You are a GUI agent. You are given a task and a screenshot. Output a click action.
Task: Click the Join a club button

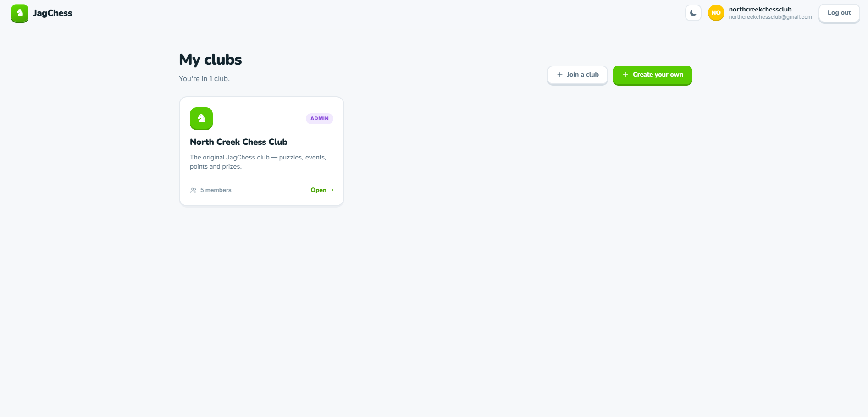(577, 75)
